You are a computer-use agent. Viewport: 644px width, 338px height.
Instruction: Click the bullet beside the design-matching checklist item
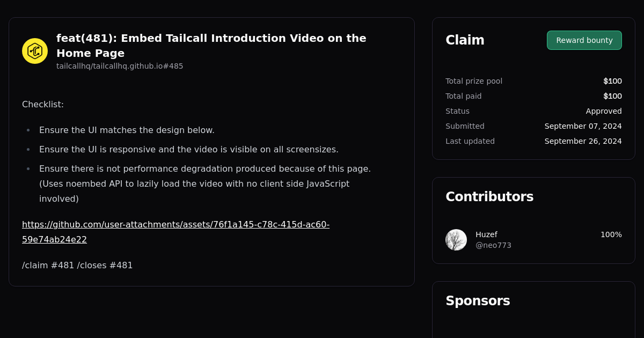[28, 130]
